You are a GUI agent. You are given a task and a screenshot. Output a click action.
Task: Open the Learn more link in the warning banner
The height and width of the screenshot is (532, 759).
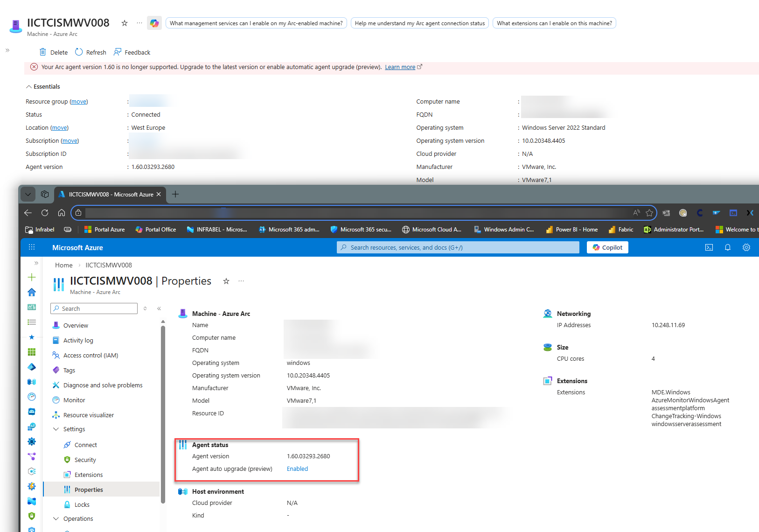click(x=400, y=67)
